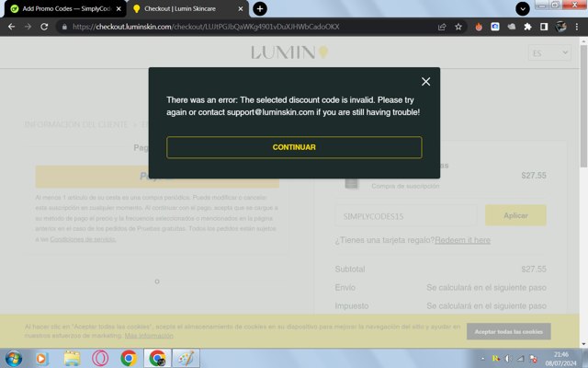This screenshot has height=368, width=588.
Task: Click the CONTINUAR button
Action: 294,147
